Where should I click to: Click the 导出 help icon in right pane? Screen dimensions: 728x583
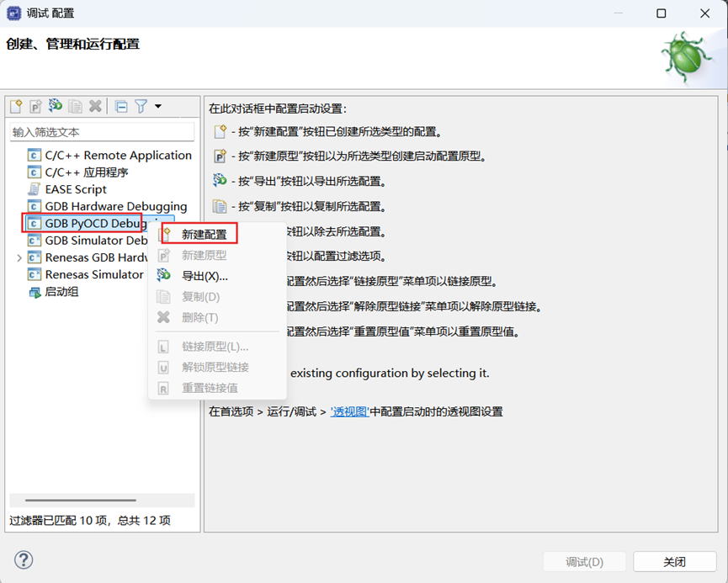tap(220, 180)
